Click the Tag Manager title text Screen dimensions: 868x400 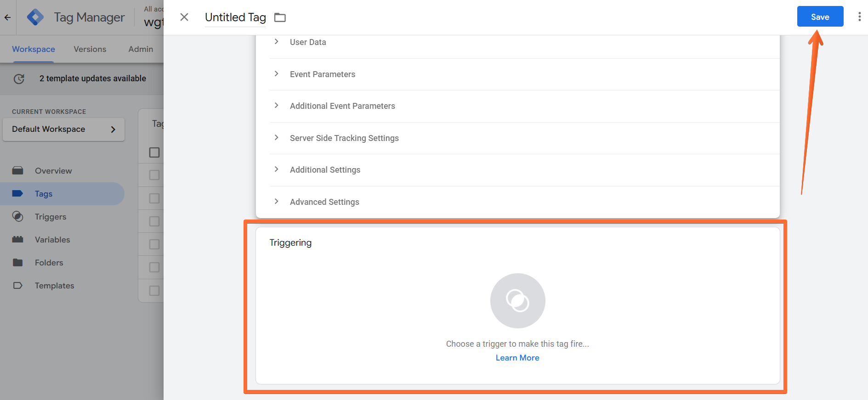(x=89, y=17)
